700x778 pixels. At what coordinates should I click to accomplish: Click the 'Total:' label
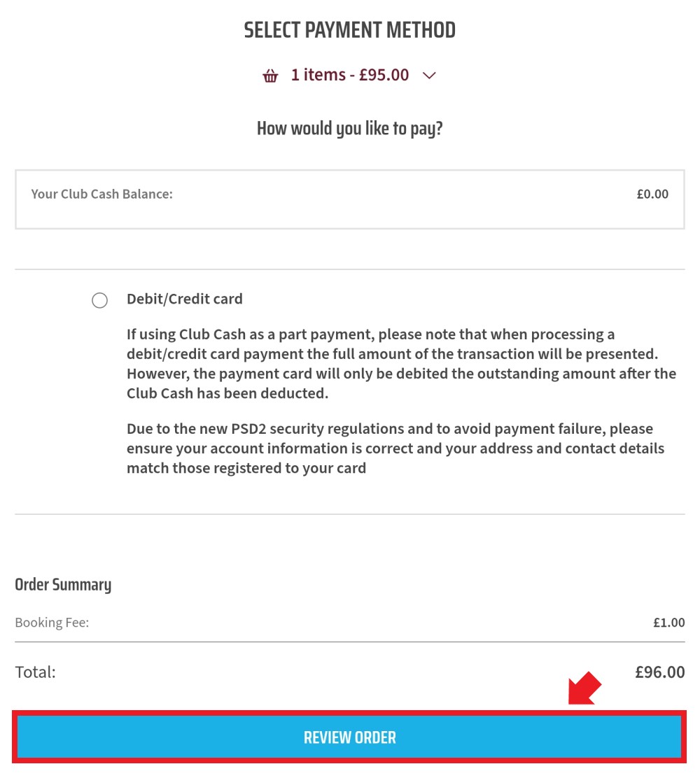(x=35, y=672)
